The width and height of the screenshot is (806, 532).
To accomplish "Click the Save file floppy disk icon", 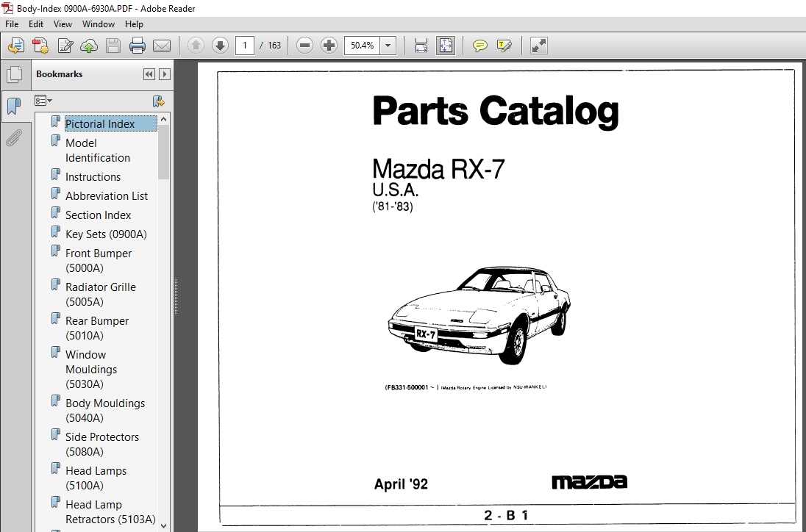I will 113,46.
